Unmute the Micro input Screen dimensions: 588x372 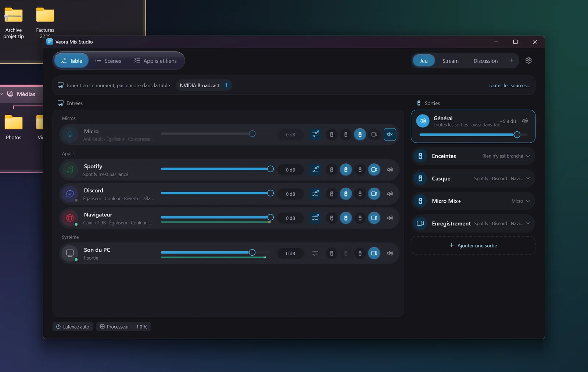(390, 134)
